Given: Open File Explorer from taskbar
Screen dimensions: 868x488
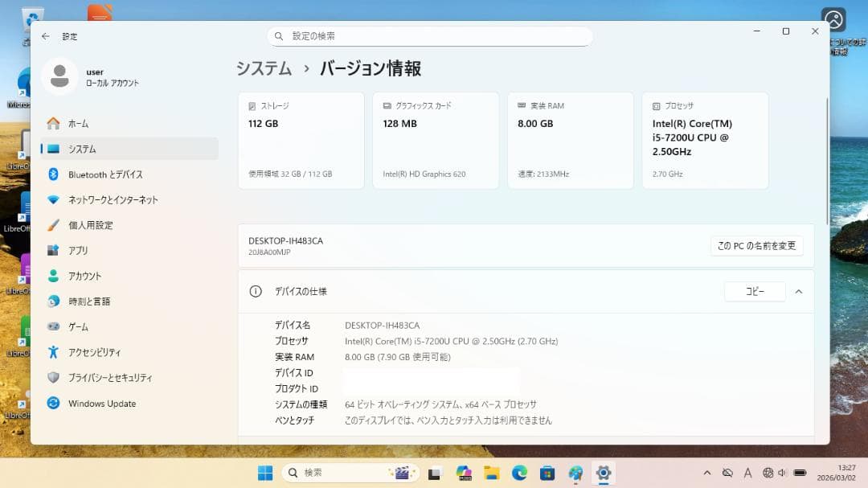Looking at the screenshot, I should tap(492, 473).
